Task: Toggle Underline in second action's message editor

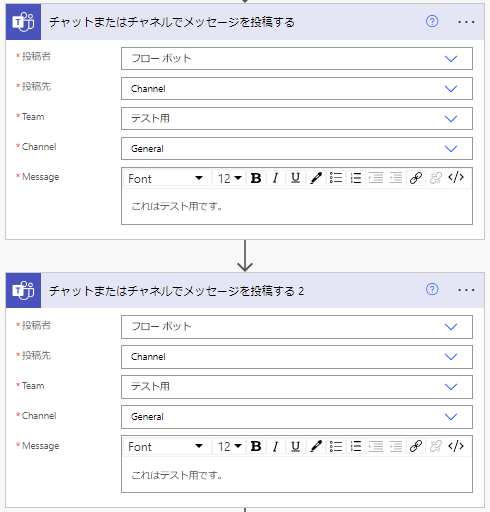Action: click(x=295, y=446)
